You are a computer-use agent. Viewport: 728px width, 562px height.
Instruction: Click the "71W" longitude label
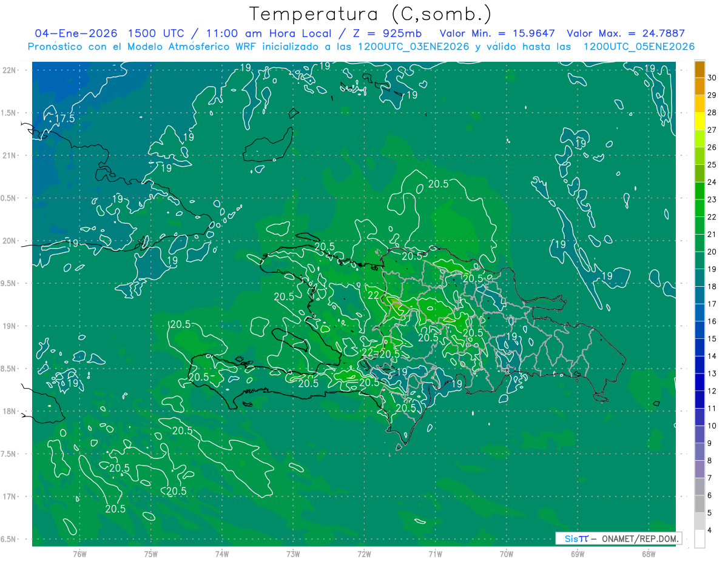(x=436, y=554)
